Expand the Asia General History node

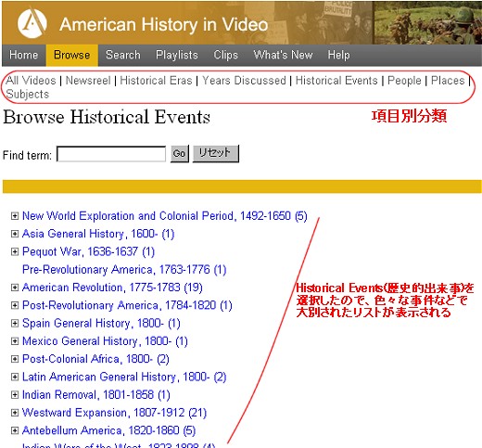point(15,234)
